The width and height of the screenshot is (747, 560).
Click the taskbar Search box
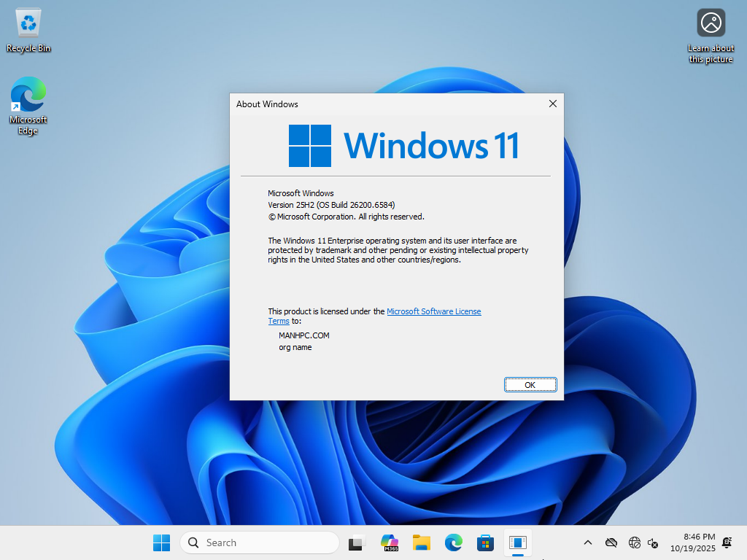pos(259,542)
